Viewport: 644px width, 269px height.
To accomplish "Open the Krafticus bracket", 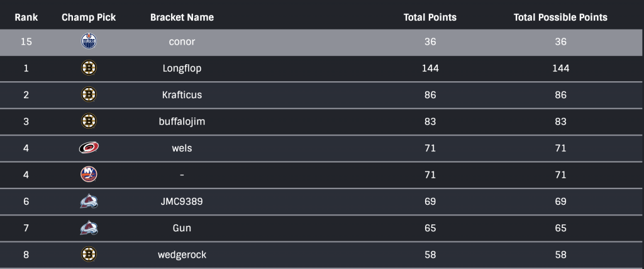I will [x=182, y=95].
